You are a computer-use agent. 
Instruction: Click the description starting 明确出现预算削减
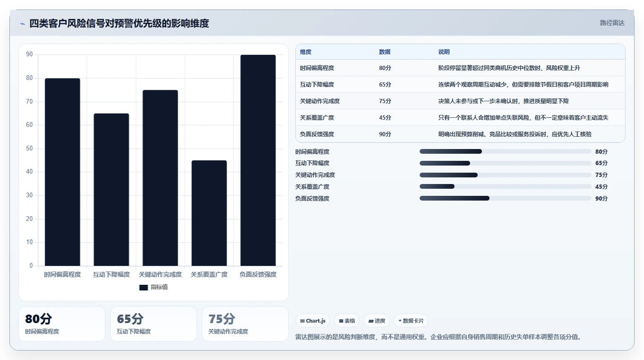tap(515, 134)
